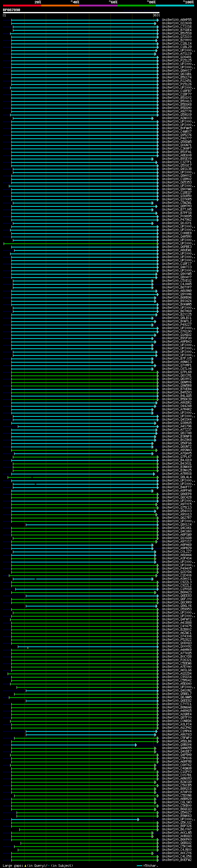197x868 pixels.
Task: Click the UniRef100_C6LSW3 label
Action: point(177,802)
